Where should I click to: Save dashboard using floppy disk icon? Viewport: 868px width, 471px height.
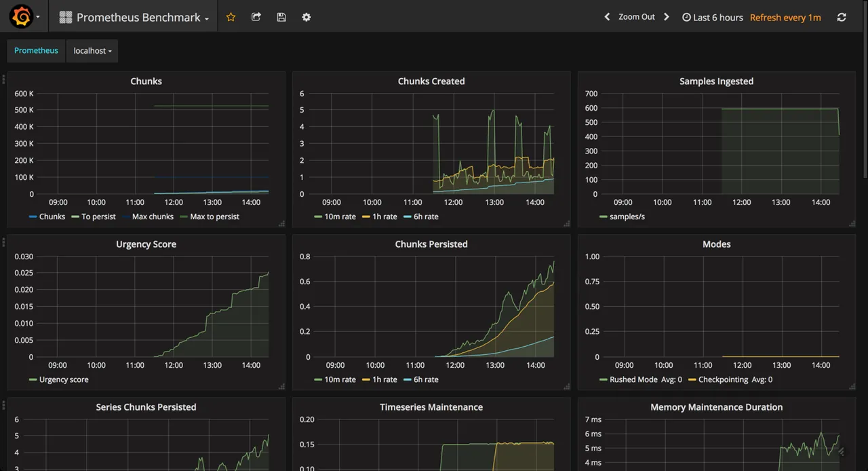[x=281, y=17]
